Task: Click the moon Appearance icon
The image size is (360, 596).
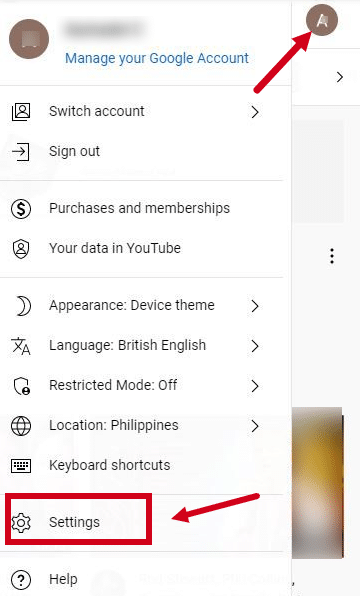Action: (x=23, y=306)
